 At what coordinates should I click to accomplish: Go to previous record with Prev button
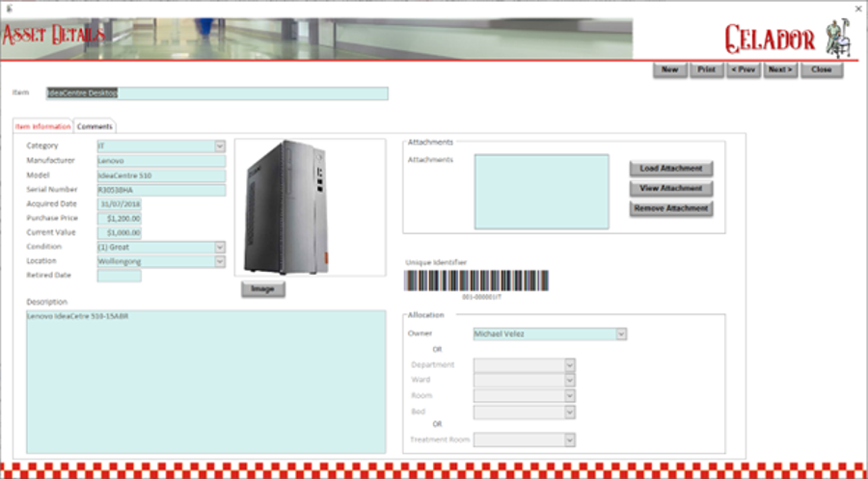tap(743, 69)
